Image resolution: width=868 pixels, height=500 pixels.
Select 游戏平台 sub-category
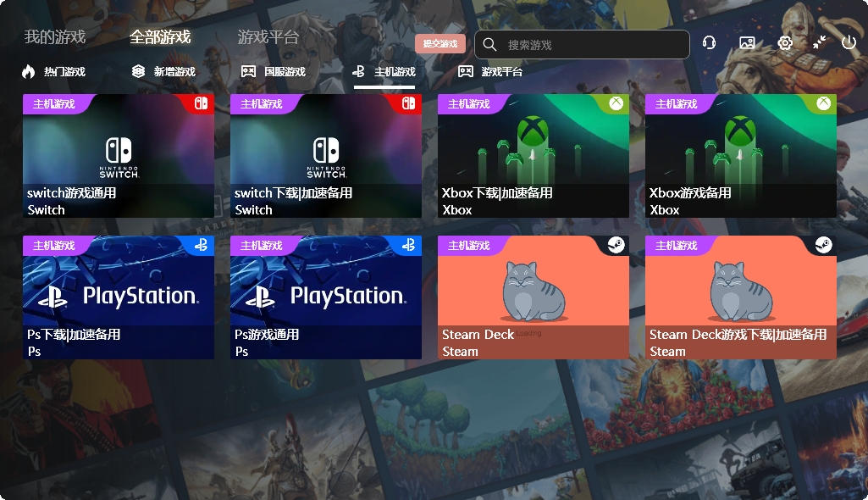point(502,71)
